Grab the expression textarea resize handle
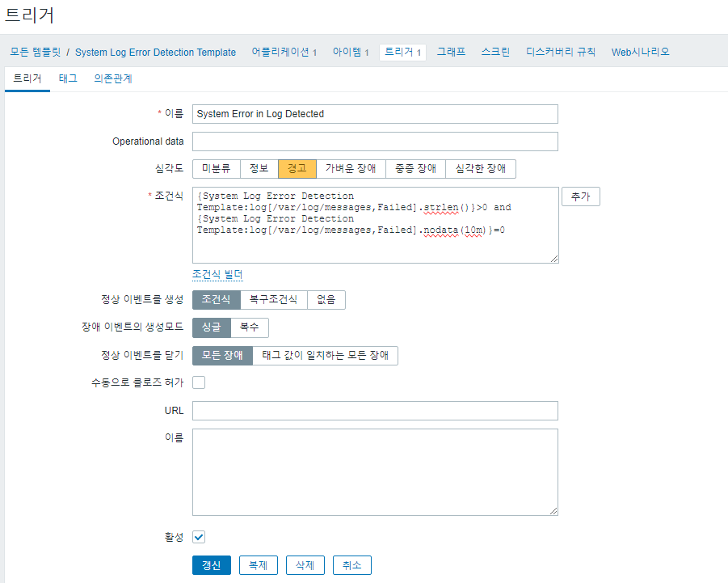The image size is (728, 583). tap(554, 259)
